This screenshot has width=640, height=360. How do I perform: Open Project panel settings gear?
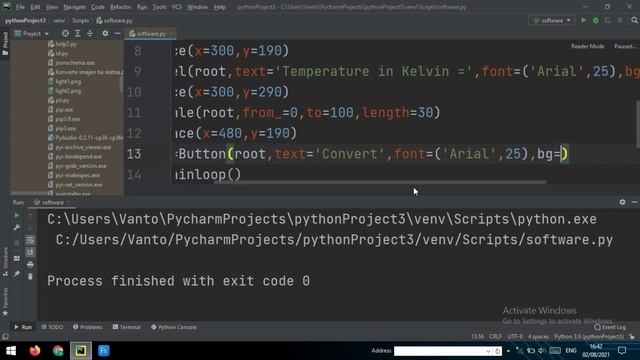[105, 33]
